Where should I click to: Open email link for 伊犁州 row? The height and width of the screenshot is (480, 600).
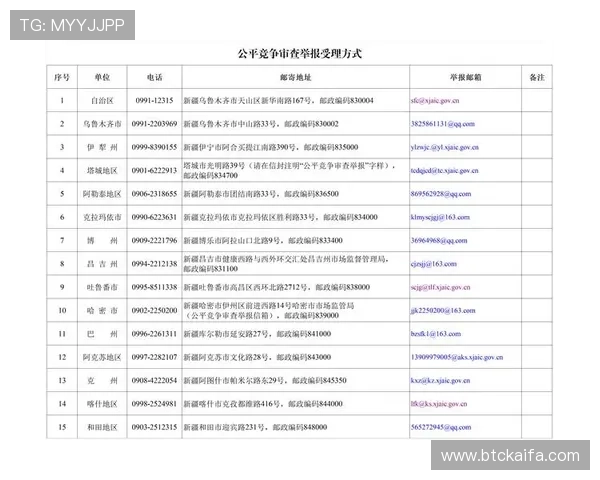coord(445,147)
